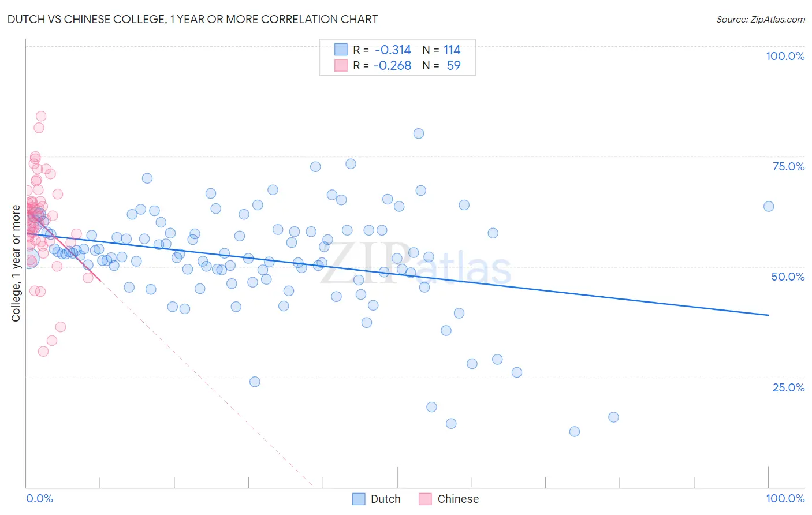Click the pink swatch beside R = -0.268
The width and height of the screenshot is (812, 515).
341,65
